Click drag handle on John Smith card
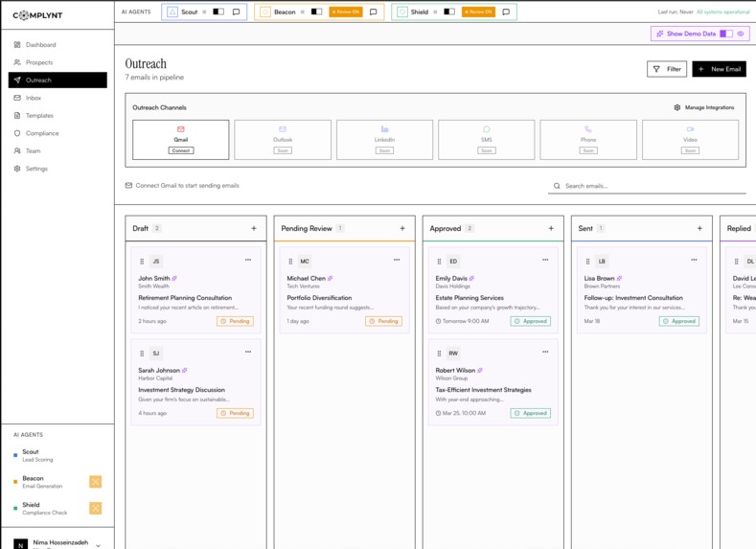The height and width of the screenshot is (549, 756). (x=142, y=262)
